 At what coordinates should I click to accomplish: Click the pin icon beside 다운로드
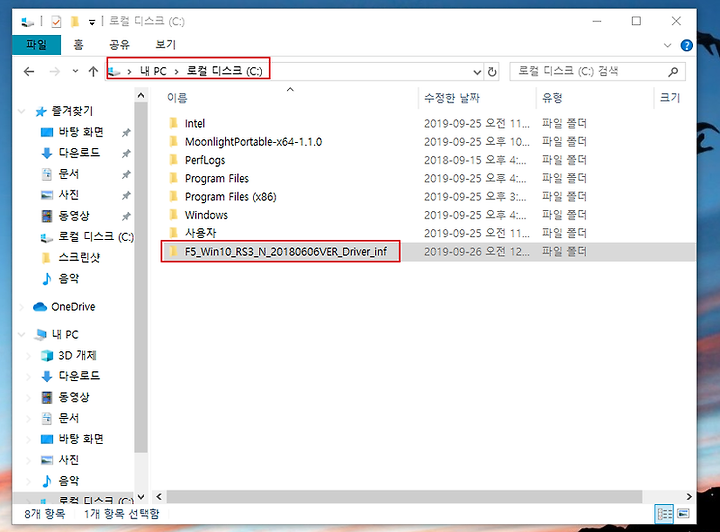[x=125, y=154]
